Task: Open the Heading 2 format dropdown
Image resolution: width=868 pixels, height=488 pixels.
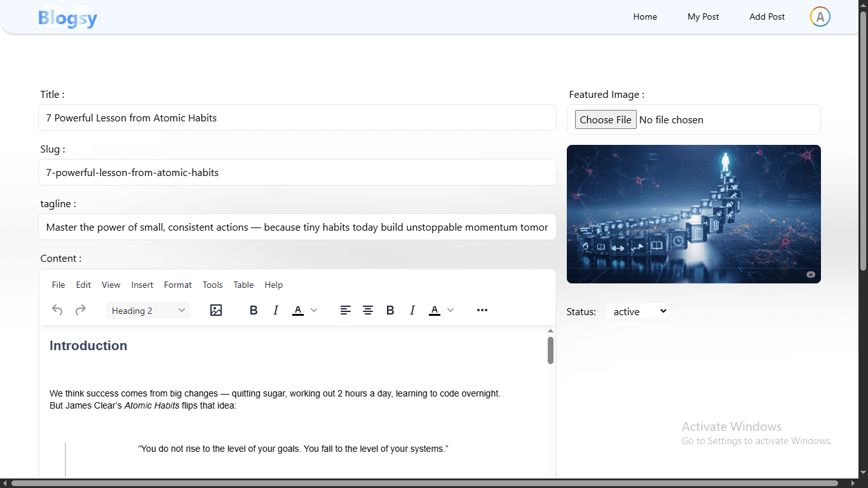Action: coord(147,310)
